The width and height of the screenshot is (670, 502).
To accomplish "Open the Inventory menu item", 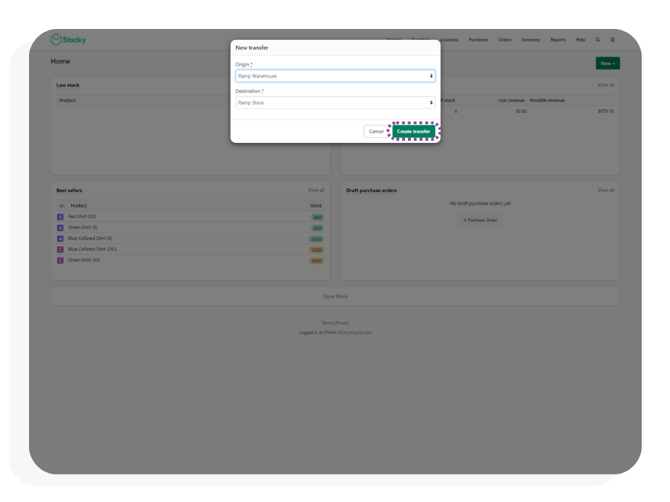I will click(x=531, y=40).
